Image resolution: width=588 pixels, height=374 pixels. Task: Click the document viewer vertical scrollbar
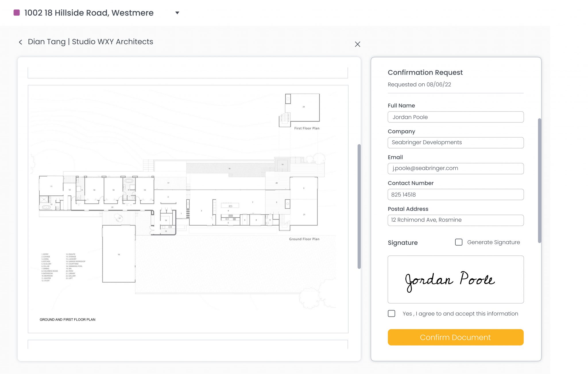[x=359, y=206]
